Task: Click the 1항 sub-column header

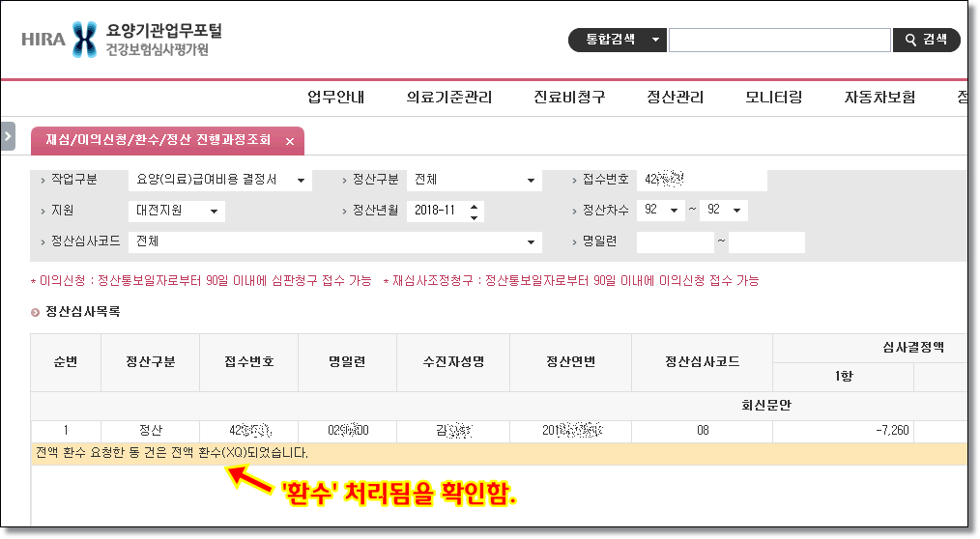Action: pos(843,377)
